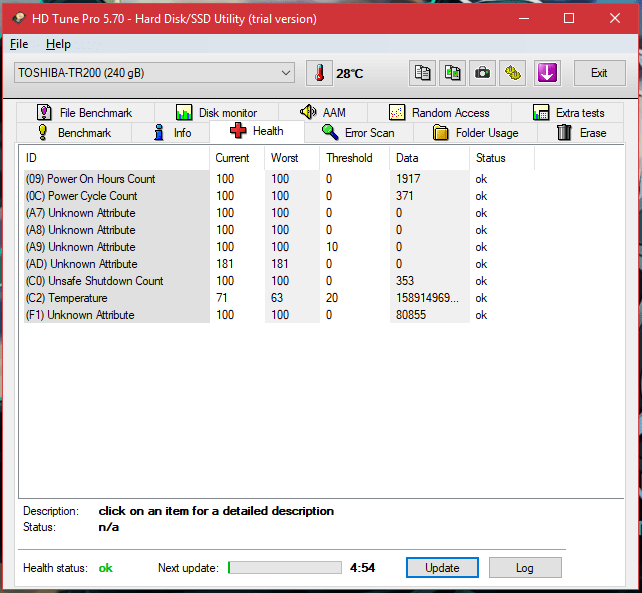Click the Next update progress bar

click(285, 568)
